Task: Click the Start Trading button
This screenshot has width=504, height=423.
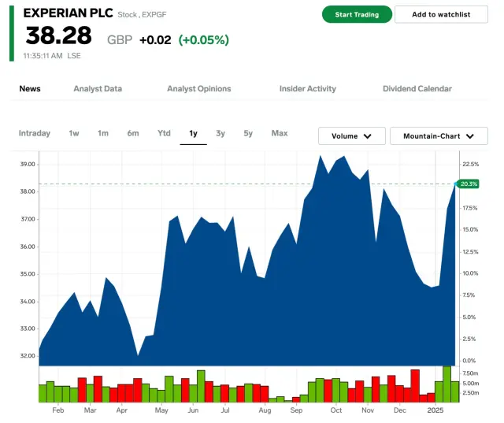Action: [356, 14]
